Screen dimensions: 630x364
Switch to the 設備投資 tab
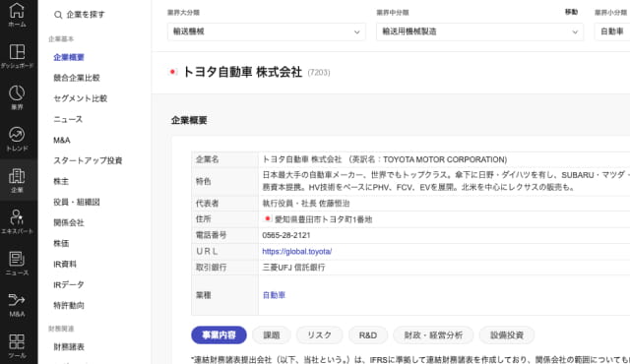coord(507,335)
